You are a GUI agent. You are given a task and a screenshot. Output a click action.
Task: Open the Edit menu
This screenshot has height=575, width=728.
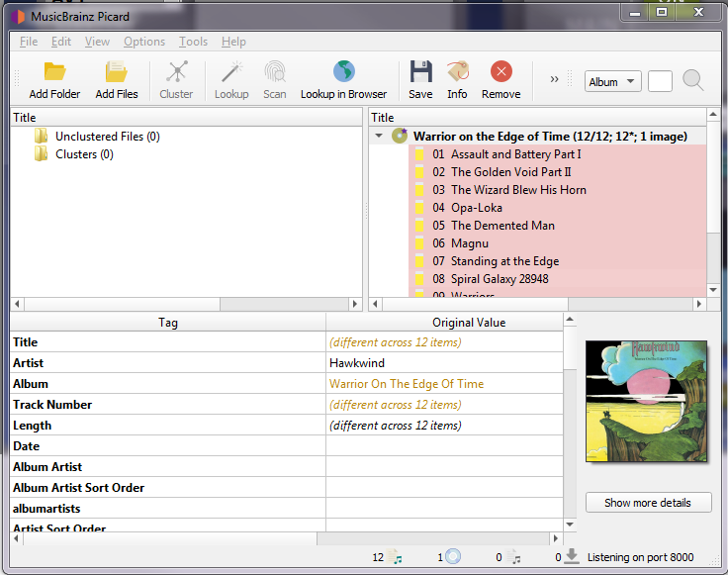click(x=61, y=42)
